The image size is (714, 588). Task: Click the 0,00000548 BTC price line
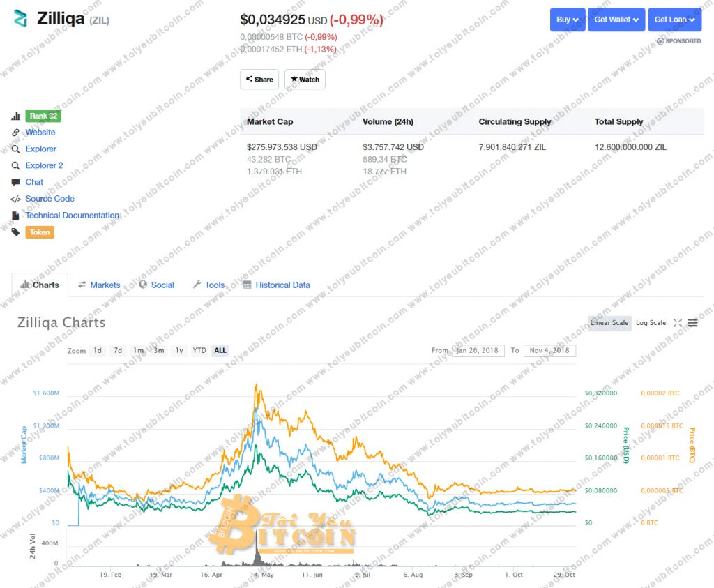(289, 37)
